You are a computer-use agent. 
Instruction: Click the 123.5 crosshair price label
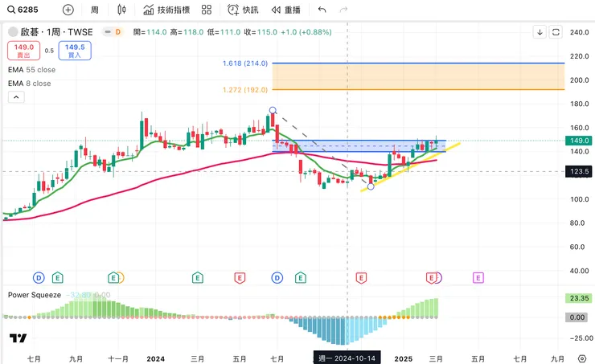pyautogui.click(x=579, y=171)
